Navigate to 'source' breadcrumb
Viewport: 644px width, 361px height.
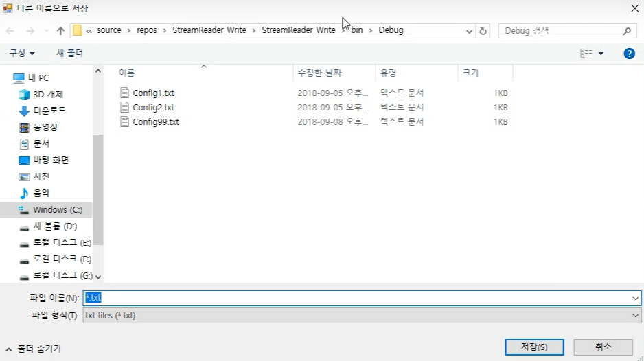(109, 30)
